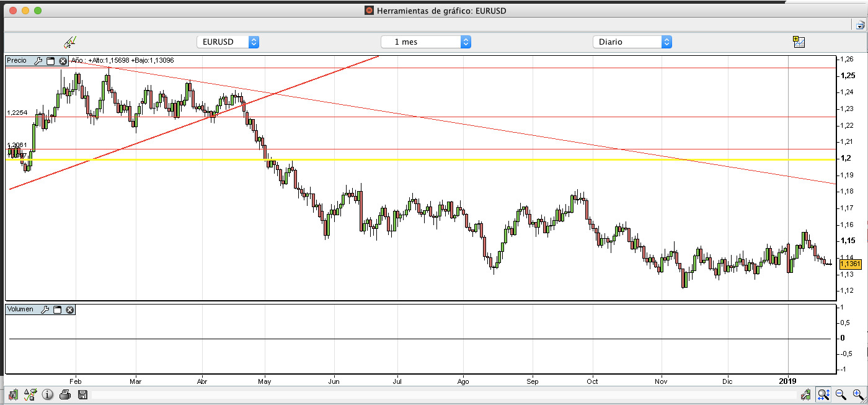868x405 pixels.
Task: Print the chart
Action: click(65, 394)
